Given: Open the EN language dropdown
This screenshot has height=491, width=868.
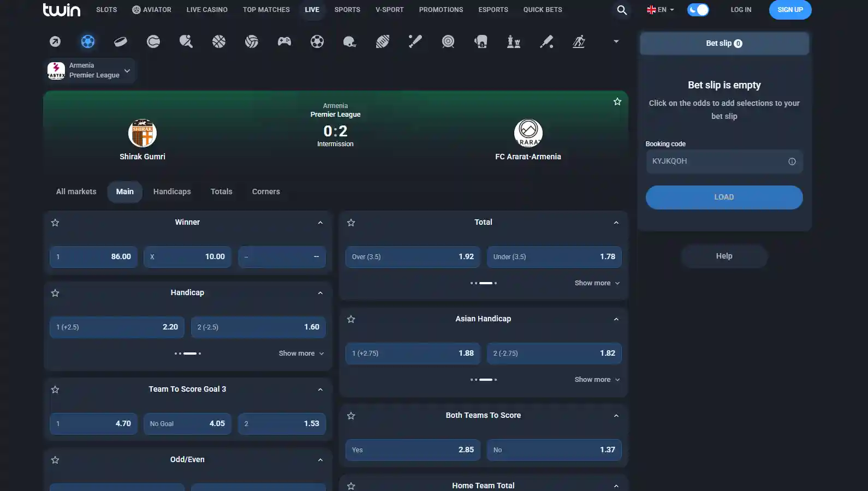Looking at the screenshot, I should click(661, 10).
